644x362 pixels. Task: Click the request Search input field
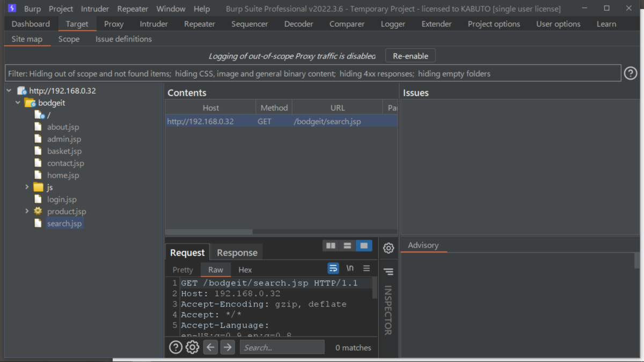click(x=282, y=347)
